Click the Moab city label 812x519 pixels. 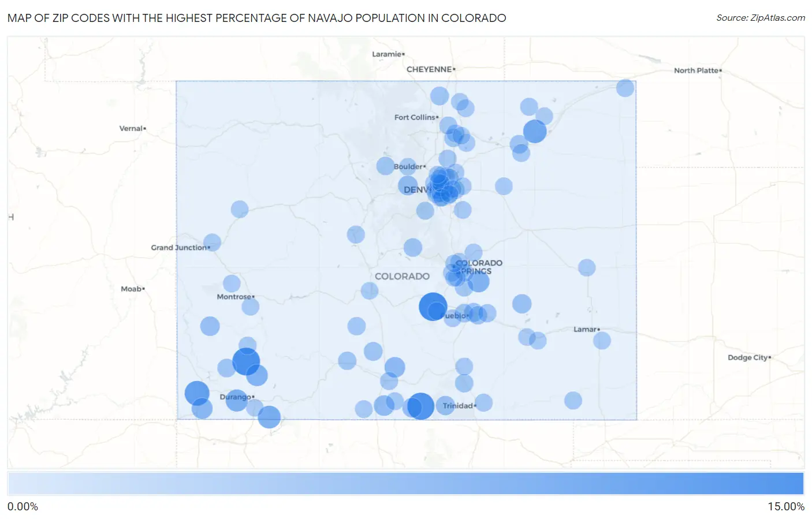pyautogui.click(x=132, y=289)
